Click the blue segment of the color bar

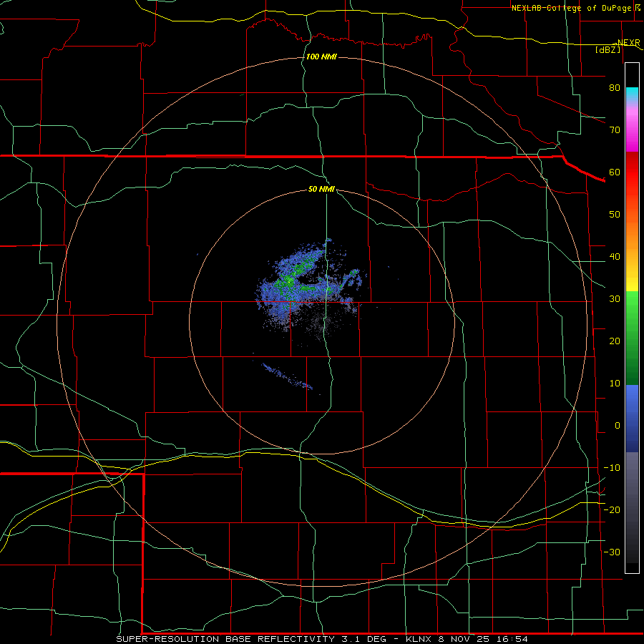click(x=632, y=419)
